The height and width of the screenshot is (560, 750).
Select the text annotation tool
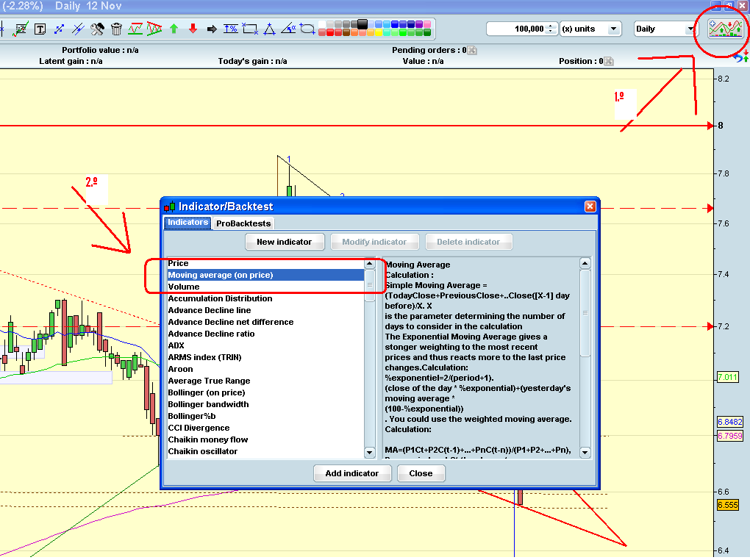[40, 29]
